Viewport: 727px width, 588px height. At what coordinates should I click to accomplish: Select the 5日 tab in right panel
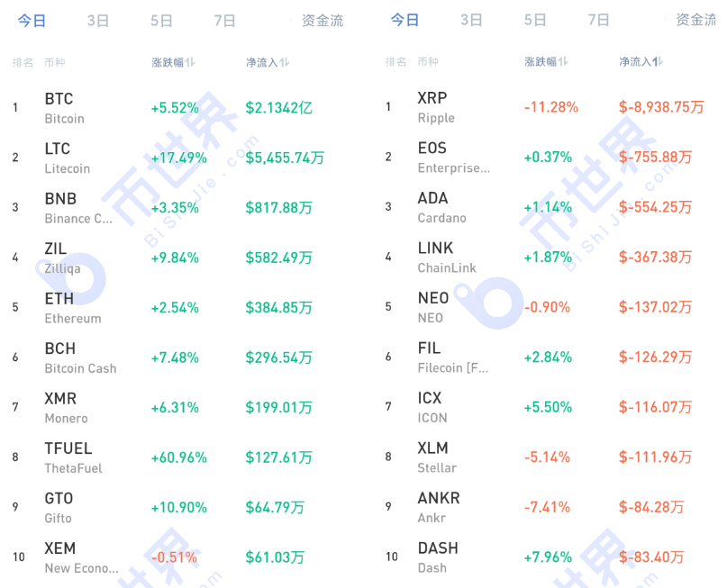(x=534, y=20)
